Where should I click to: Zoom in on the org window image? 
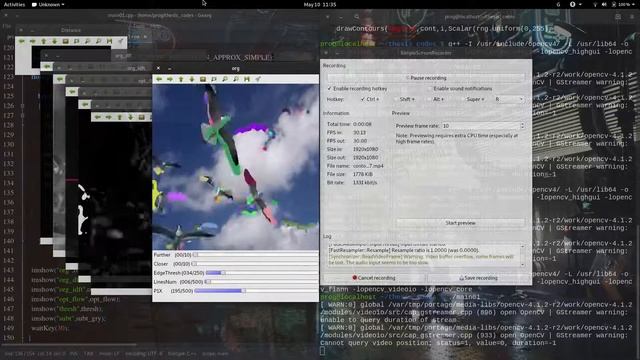(x=225, y=79)
